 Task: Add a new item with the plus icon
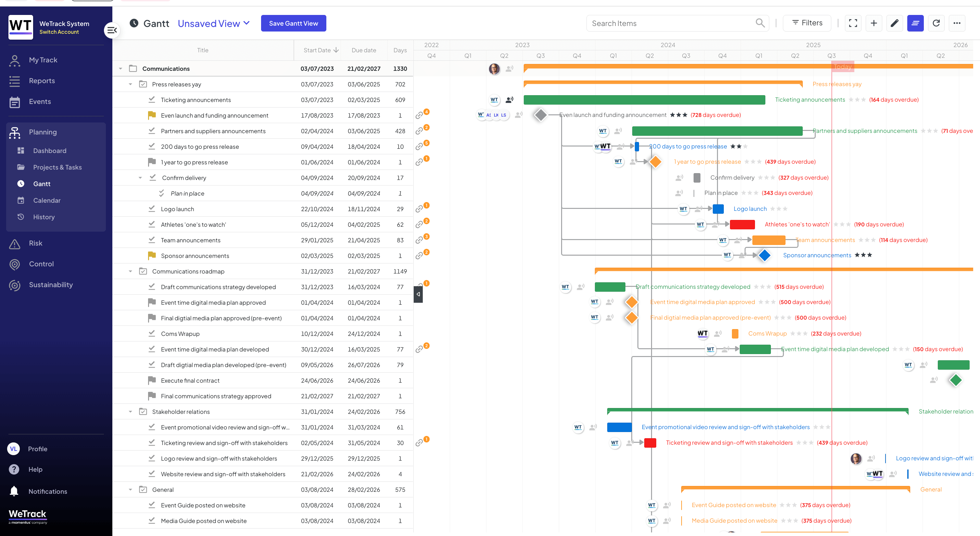coord(874,23)
